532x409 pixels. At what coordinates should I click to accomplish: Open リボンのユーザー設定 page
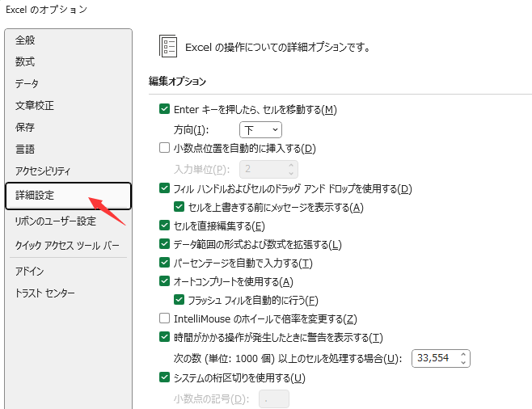click(x=56, y=221)
